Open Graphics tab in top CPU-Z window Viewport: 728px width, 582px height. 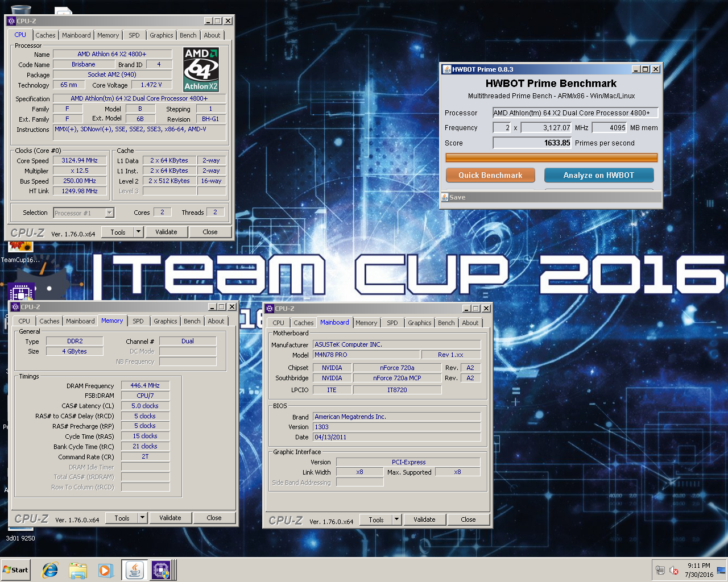point(162,35)
